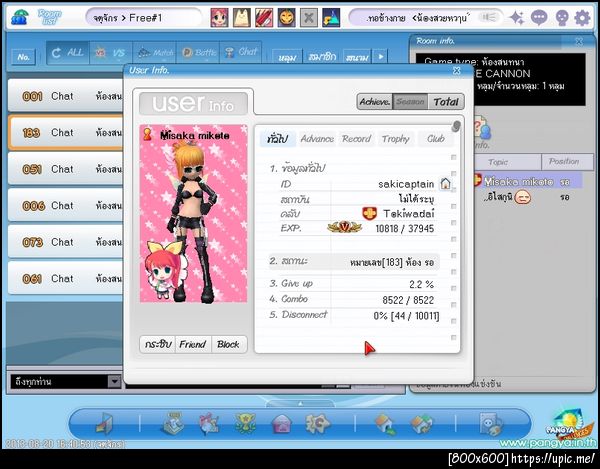600x469 pixels.
Task: Click the skull face icon
Action: click(561, 18)
